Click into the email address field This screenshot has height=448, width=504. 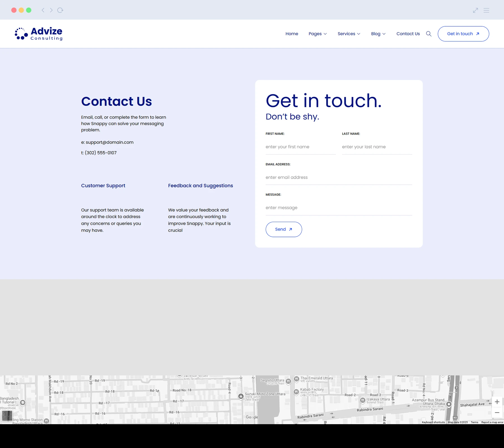[339, 178]
